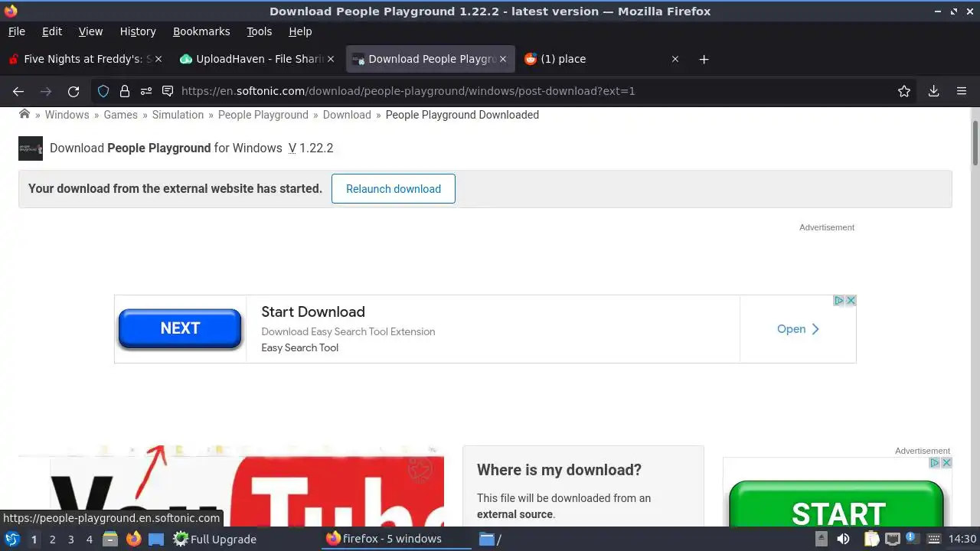Open the Downloads panel arrow

click(x=933, y=91)
